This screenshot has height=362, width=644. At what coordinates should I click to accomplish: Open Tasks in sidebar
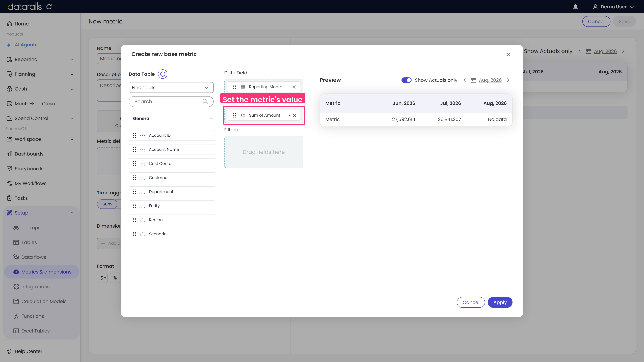[x=21, y=198]
